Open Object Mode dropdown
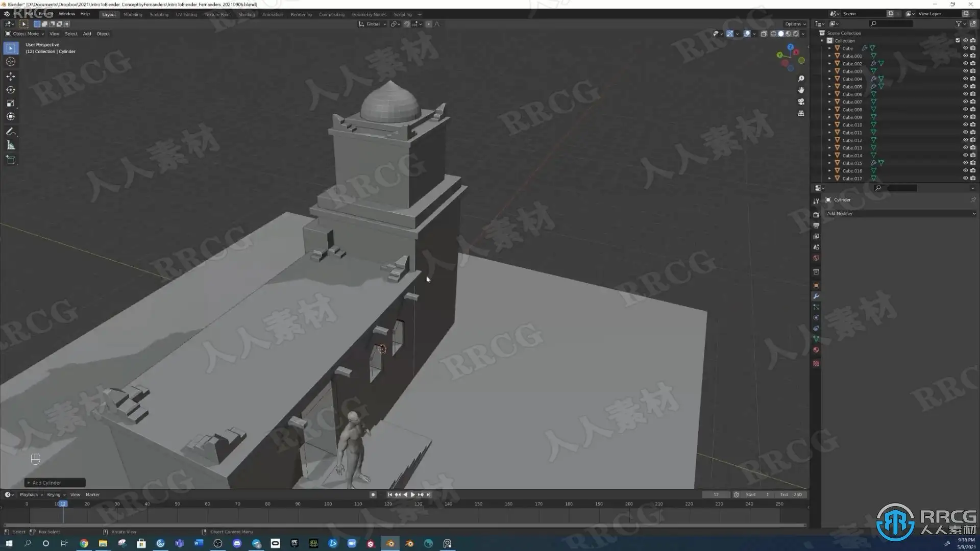Image resolution: width=980 pixels, height=551 pixels. pyautogui.click(x=25, y=34)
